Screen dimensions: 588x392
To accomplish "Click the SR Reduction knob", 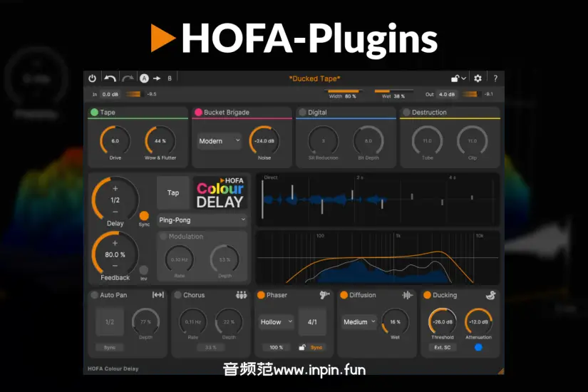I will pos(323,140).
